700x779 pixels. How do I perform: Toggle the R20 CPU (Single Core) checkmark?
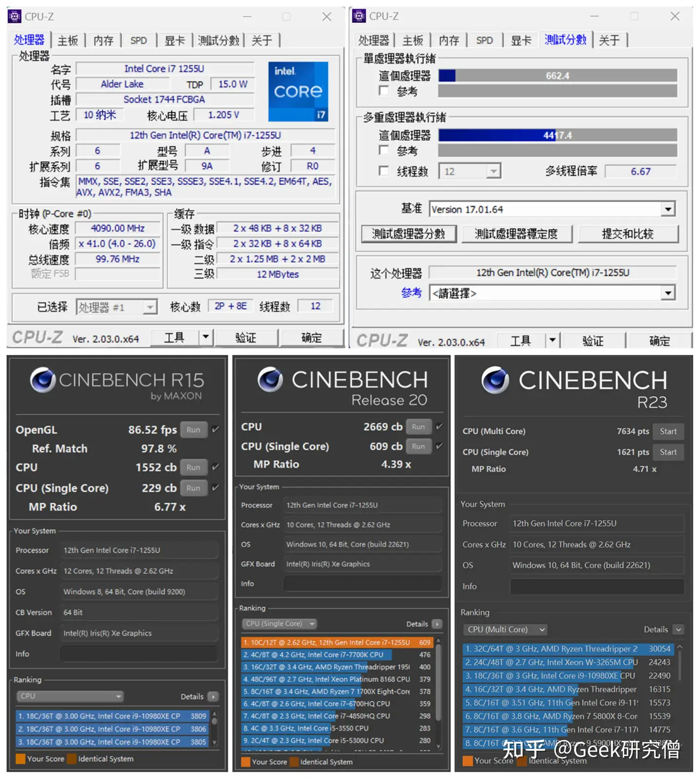point(439,446)
